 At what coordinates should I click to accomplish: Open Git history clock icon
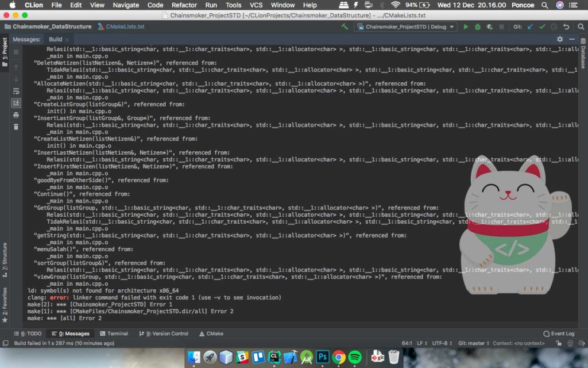[554, 26]
